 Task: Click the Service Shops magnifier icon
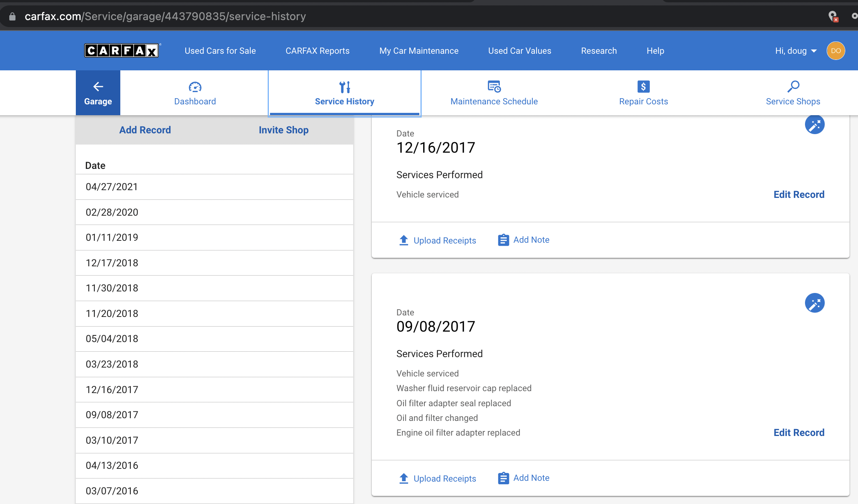[x=793, y=87]
